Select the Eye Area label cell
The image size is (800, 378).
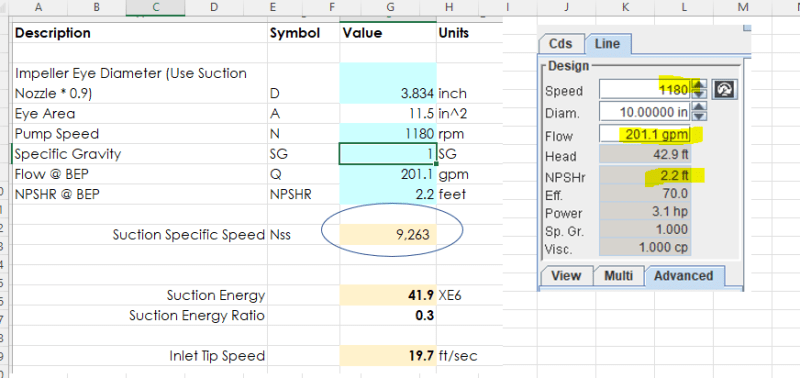tap(139, 113)
